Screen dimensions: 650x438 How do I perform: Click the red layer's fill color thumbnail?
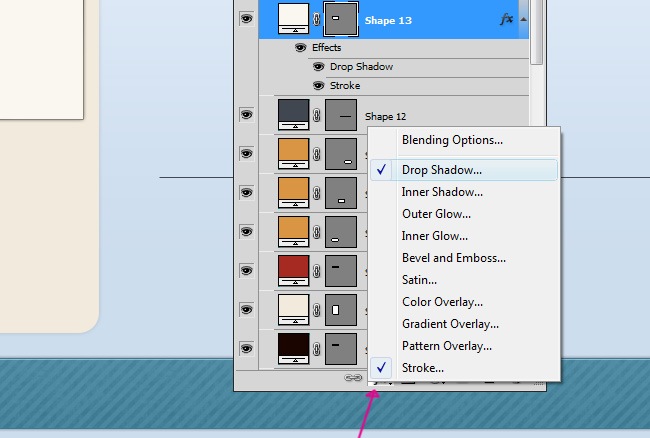point(293,271)
